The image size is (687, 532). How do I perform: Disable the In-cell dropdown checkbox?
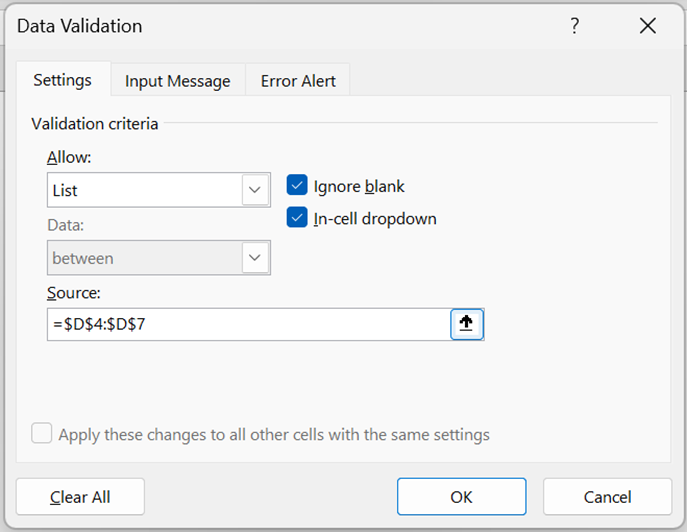click(x=297, y=218)
